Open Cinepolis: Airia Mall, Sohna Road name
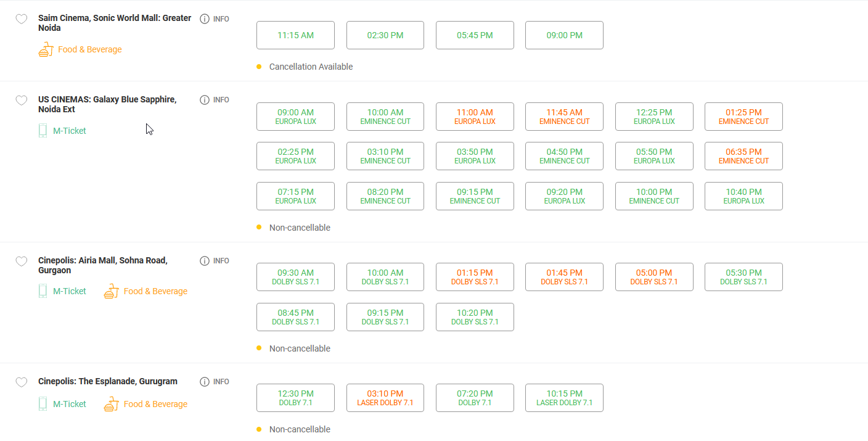The image size is (868, 441). pos(103,265)
